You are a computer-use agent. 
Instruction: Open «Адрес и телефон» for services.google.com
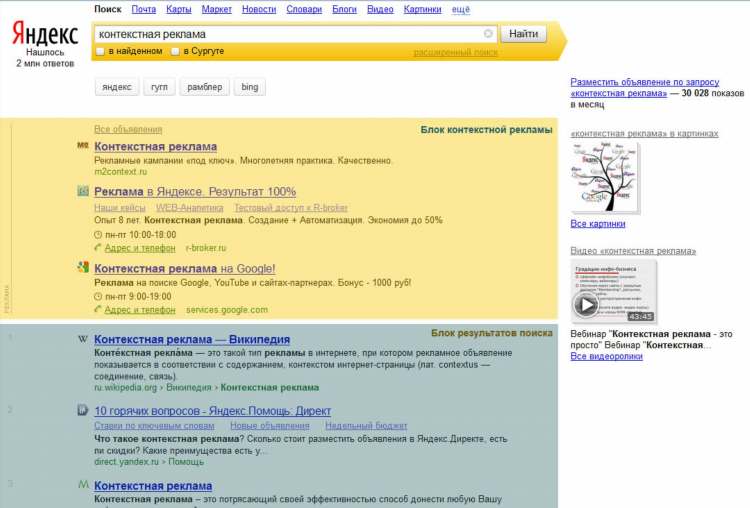tap(140, 309)
